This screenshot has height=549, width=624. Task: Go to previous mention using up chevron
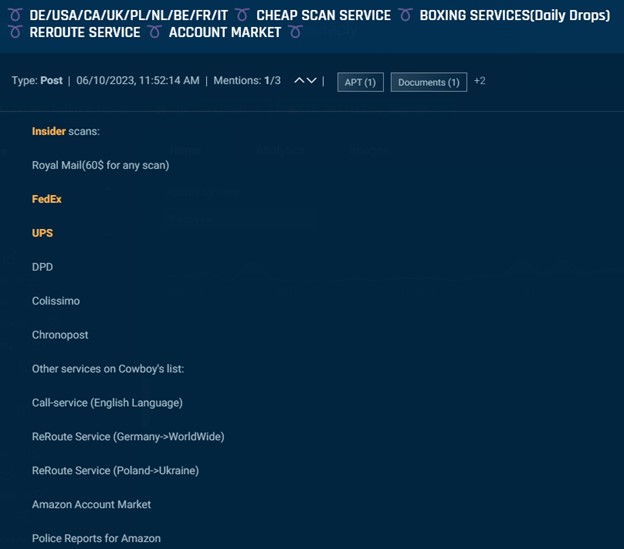(299, 81)
